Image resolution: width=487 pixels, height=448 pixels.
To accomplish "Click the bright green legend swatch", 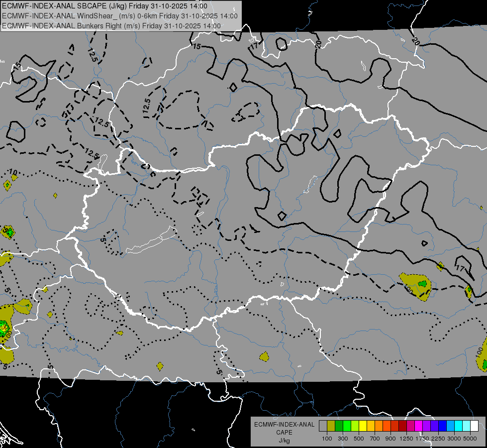I will pyautogui.click(x=347, y=426).
